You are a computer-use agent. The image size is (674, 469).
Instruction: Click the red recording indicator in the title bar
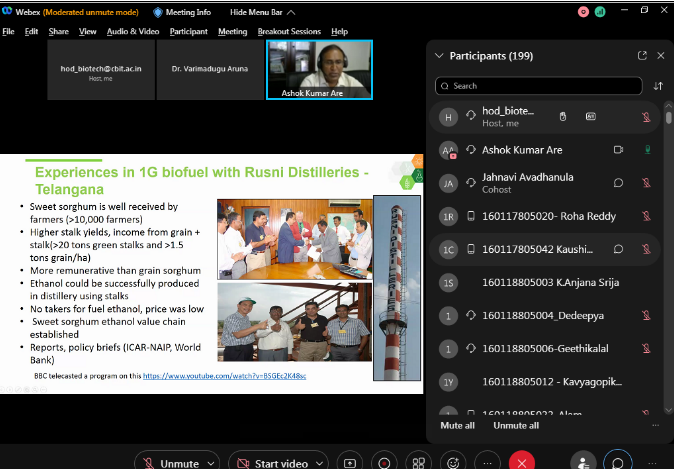tap(583, 12)
